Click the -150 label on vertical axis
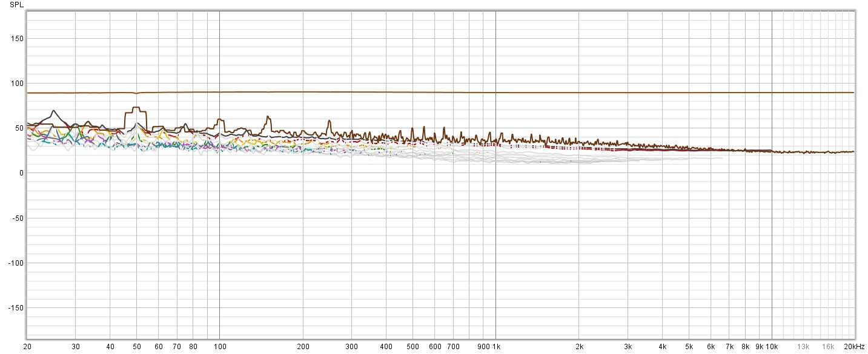The width and height of the screenshot is (868, 354). (16, 307)
